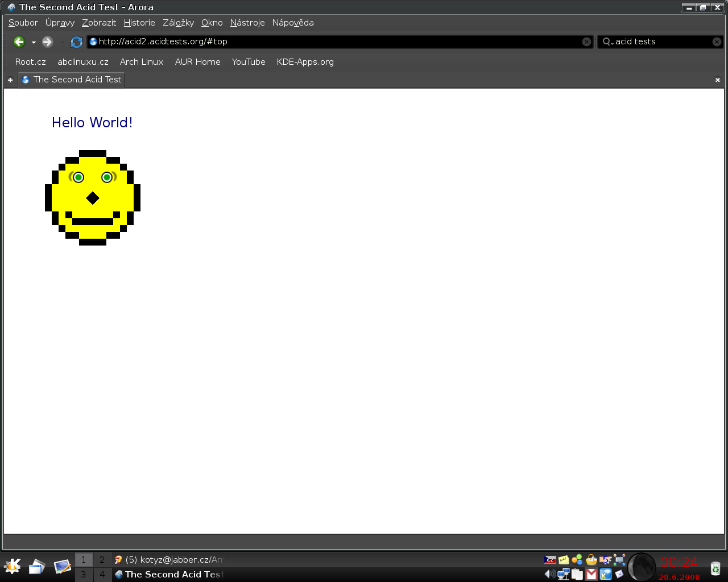Viewport: 728px width, 582px height.
Task: Click the yellow basket tray icon
Action: (x=591, y=560)
